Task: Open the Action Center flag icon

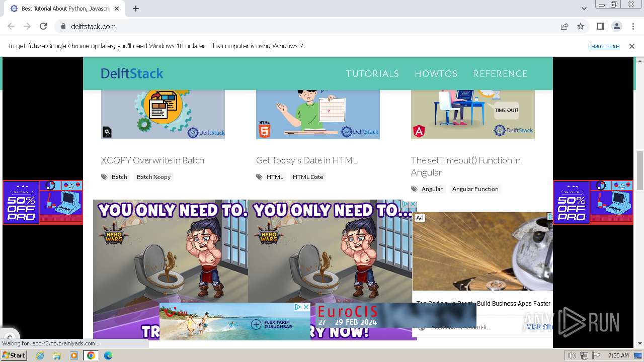Action: pyautogui.click(x=597, y=355)
